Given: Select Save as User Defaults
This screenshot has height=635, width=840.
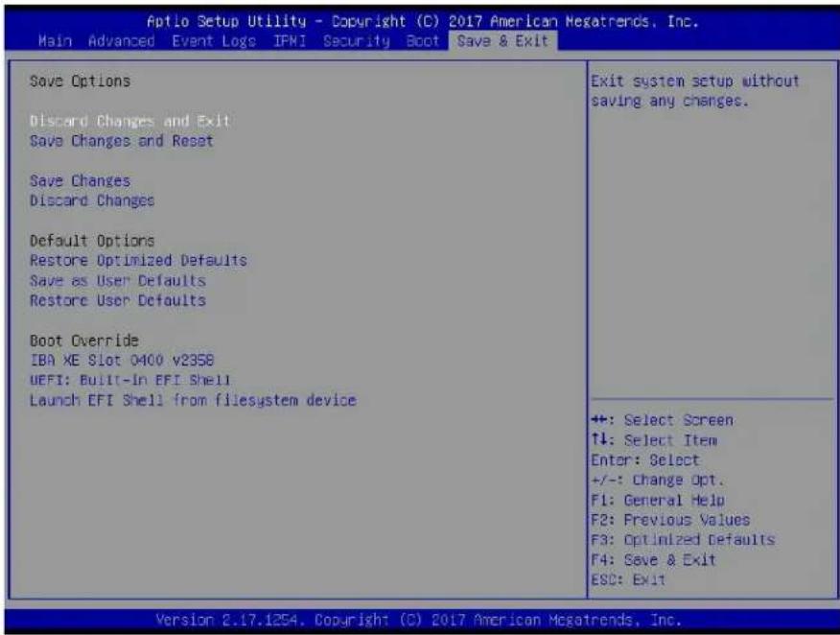Looking at the screenshot, I should [118, 281].
